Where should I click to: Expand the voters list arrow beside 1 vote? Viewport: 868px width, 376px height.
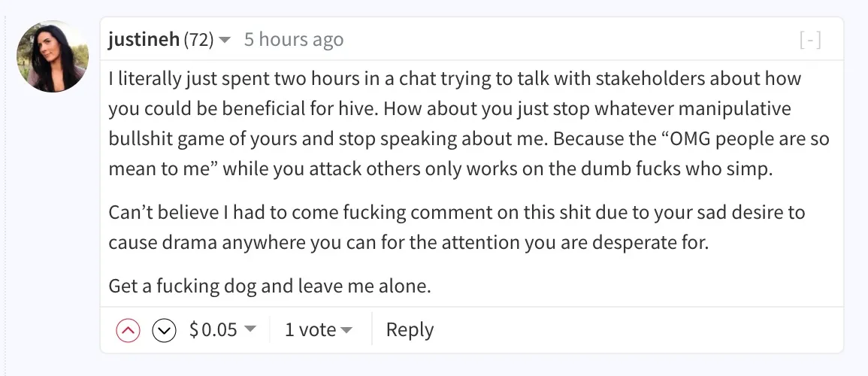346,330
